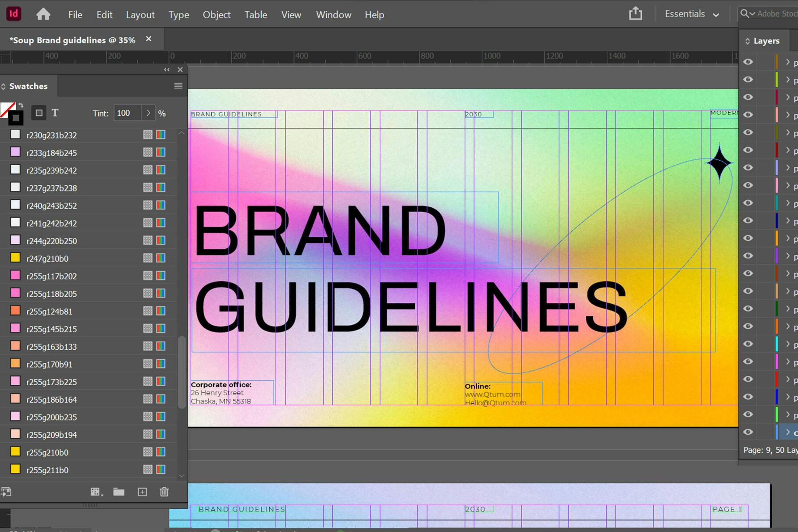Select Formatting affects container icon

coord(39,113)
